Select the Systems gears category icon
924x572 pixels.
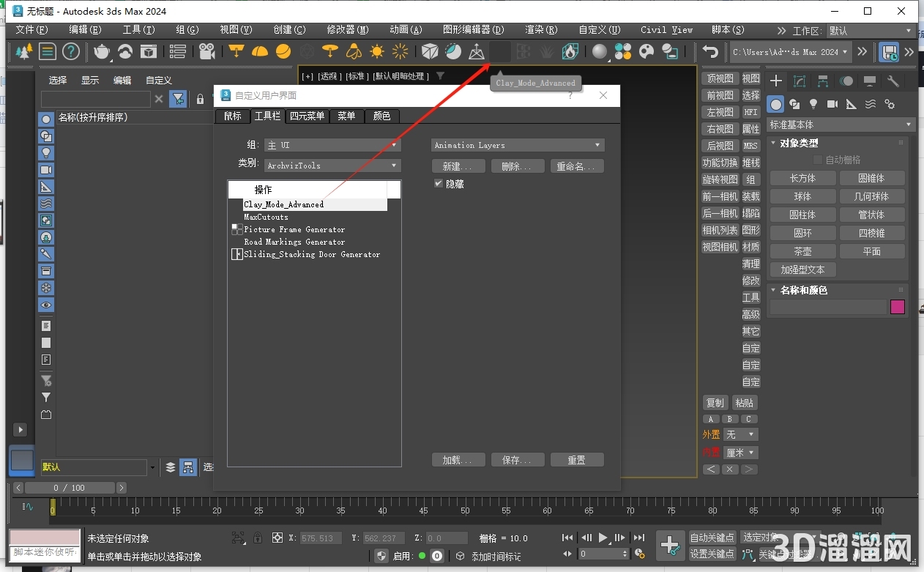point(890,104)
